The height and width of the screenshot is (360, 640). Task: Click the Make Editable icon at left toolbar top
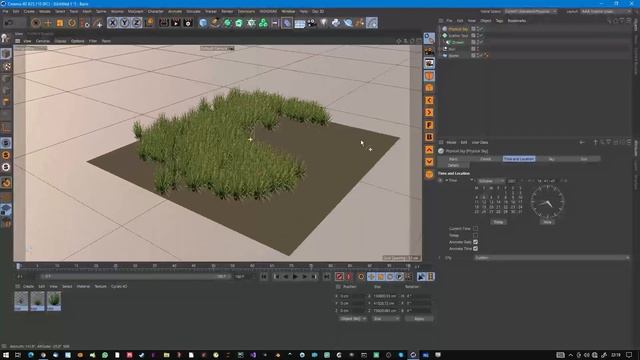pyautogui.click(x=6, y=38)
